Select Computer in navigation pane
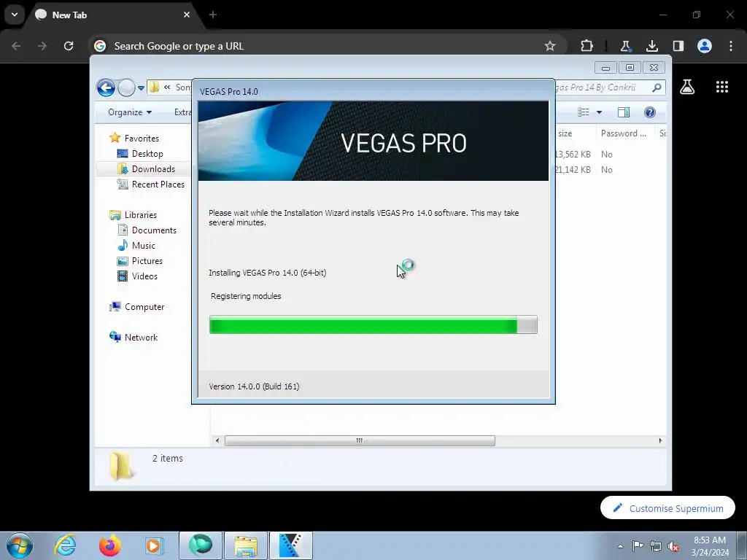The height and width of the screenshot is (560, 747). 144,307
